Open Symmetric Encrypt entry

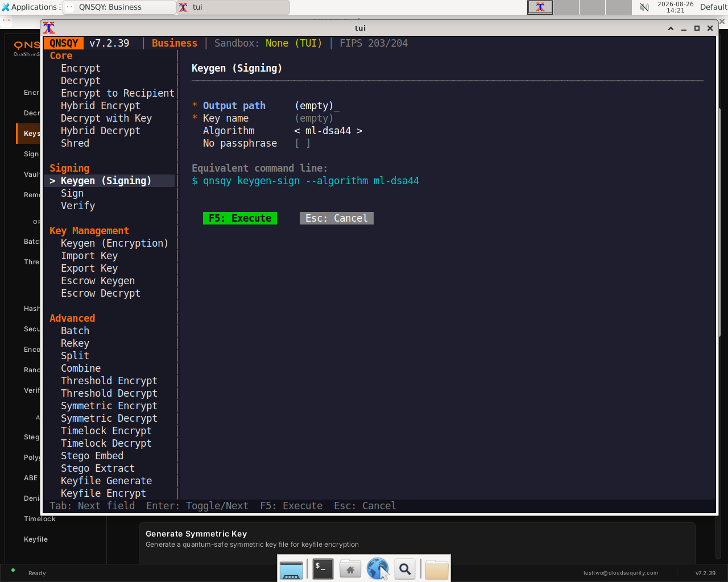coord(109,406)
